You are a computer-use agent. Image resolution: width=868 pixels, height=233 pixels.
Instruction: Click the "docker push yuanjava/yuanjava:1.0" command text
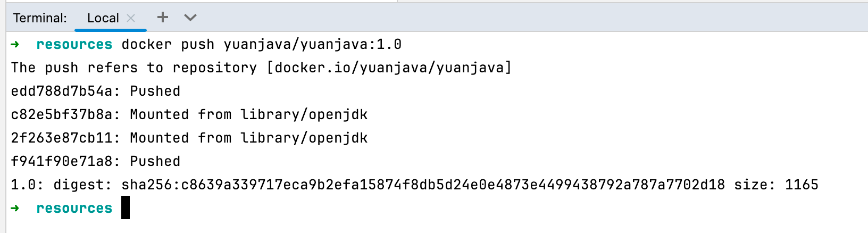261,44
